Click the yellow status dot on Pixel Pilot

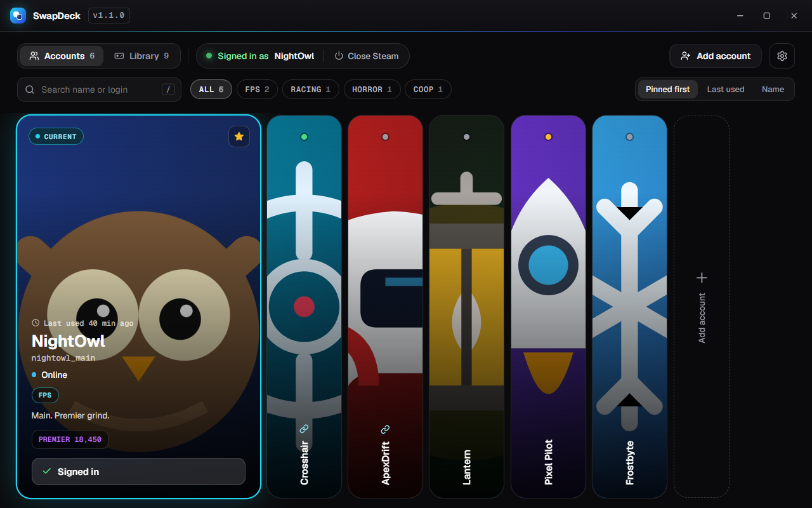[x=548, y=137]
